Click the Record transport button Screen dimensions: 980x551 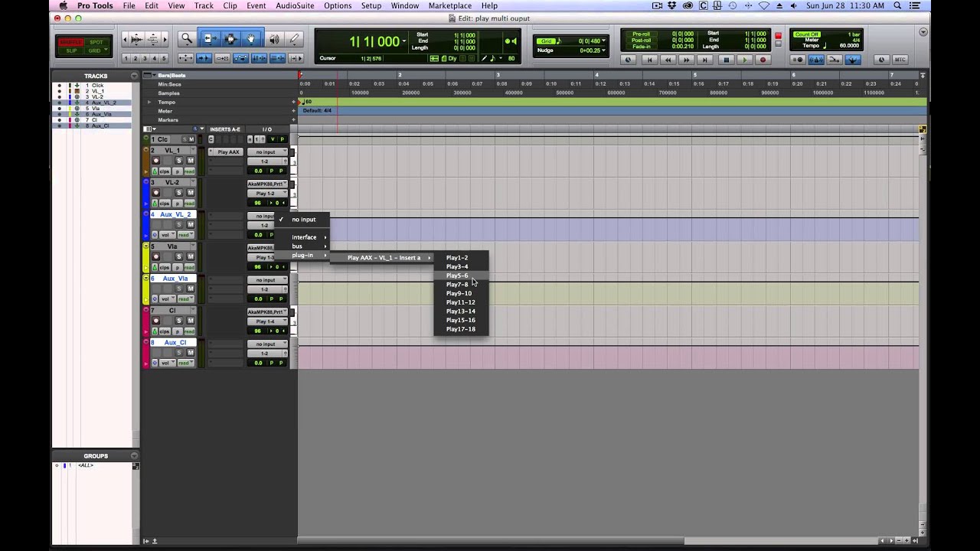click(x=762, y=60)
